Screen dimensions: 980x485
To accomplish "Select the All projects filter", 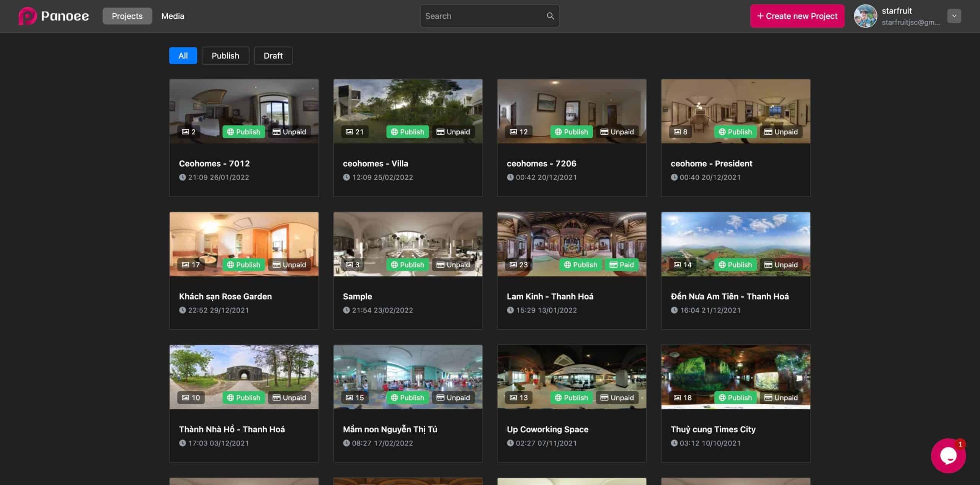I will [183, 56].
